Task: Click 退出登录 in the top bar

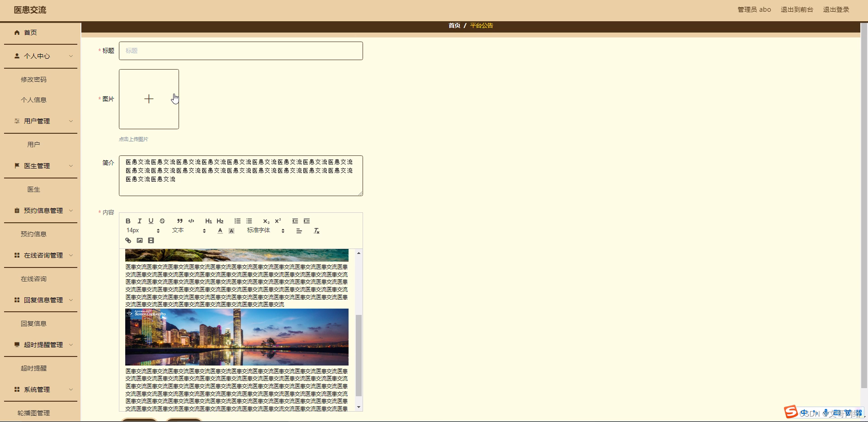Action: pyautogui.click(x=835, y=9)
